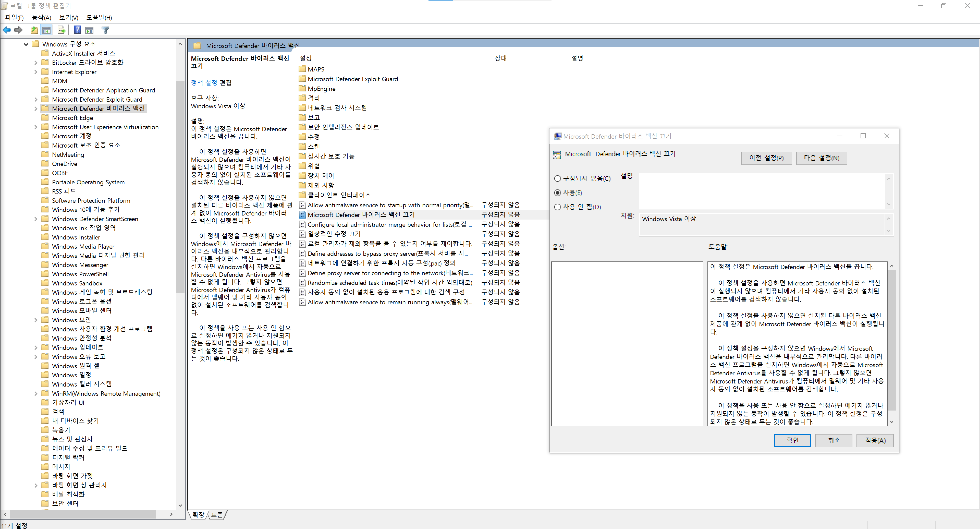Click the Show/Hide action pane icon

(89, 30)
